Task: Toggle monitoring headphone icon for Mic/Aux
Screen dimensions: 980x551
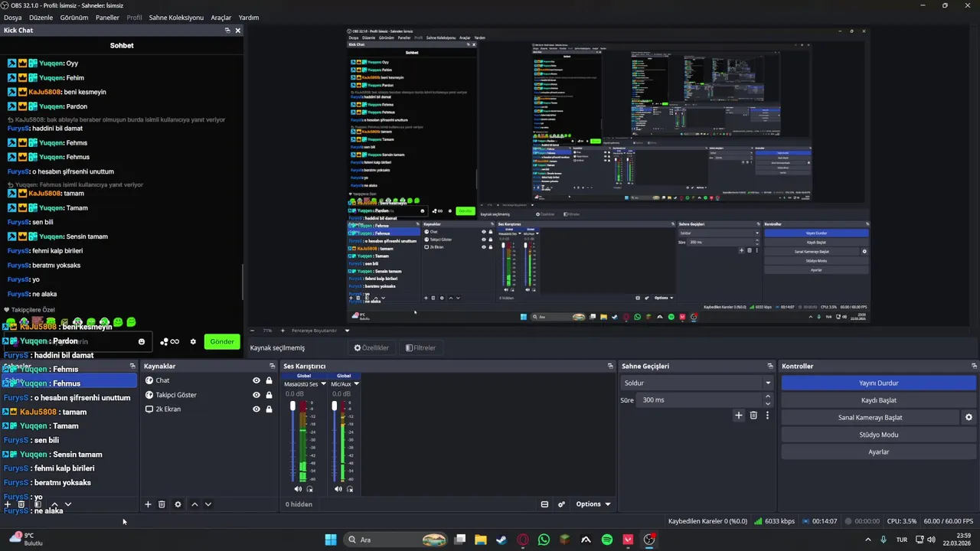Action: (x=350, y=489)
